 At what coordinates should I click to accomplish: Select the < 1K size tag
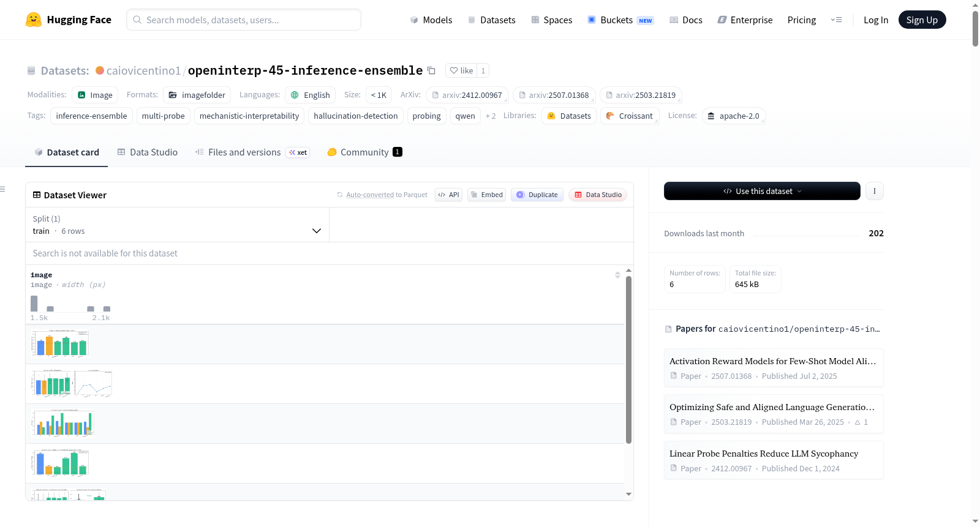click(x=379, y=95)
